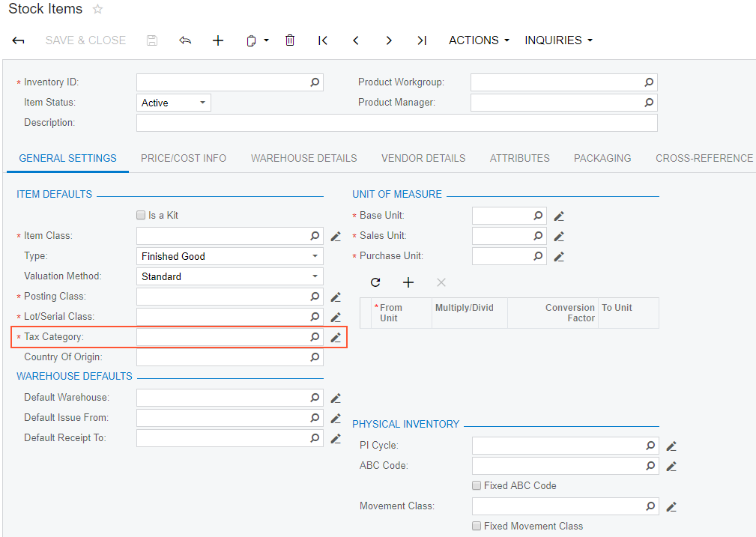Check the Is a Kit checkbox
This screenshot has height=537, width=756.
[141, 216]
